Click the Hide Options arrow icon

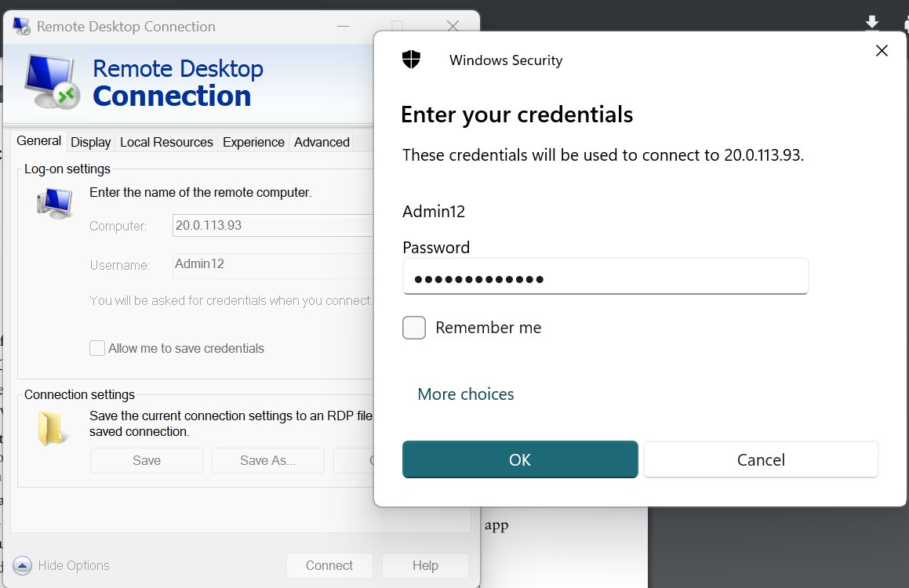22,565
